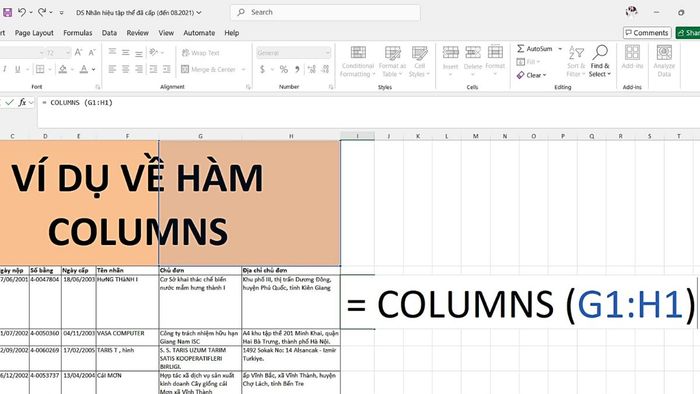Click the Increase Decimal icon
The height and width of the screenshot is (394, 700).
tap(312, 69)
